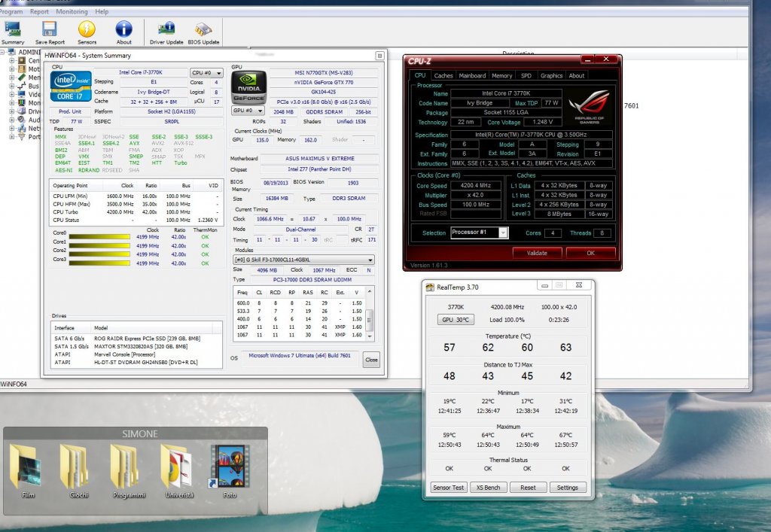The width and height of the screenshot is (771, 532).
Task: Click the 'Ivy Bridge-DT' codename field
Action: click(154, 92)
